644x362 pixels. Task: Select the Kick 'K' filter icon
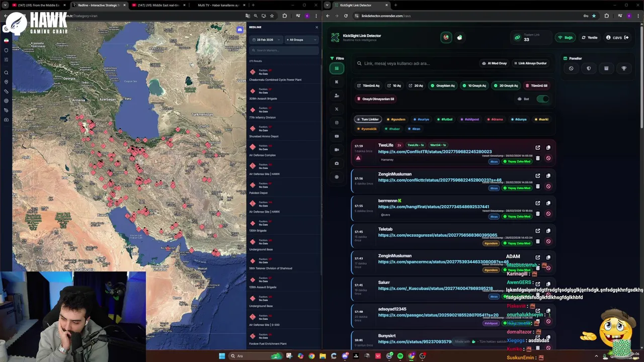(x=337, y=82)
